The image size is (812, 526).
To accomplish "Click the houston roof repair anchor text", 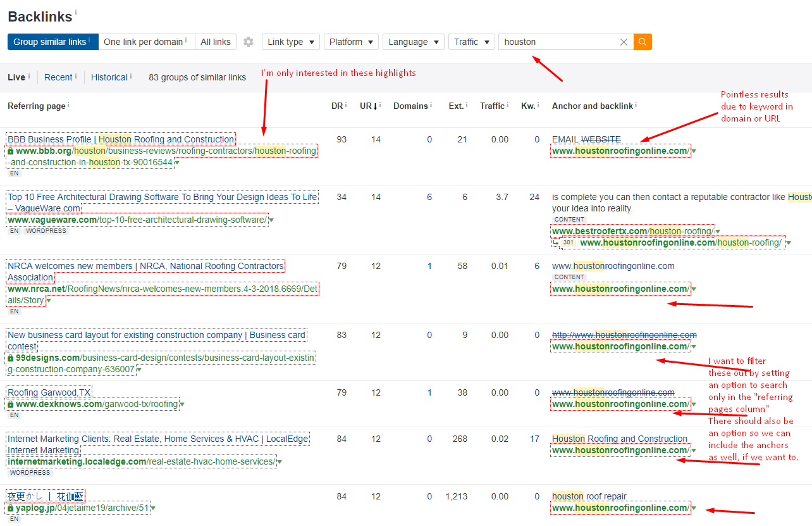I will point(589,496).
